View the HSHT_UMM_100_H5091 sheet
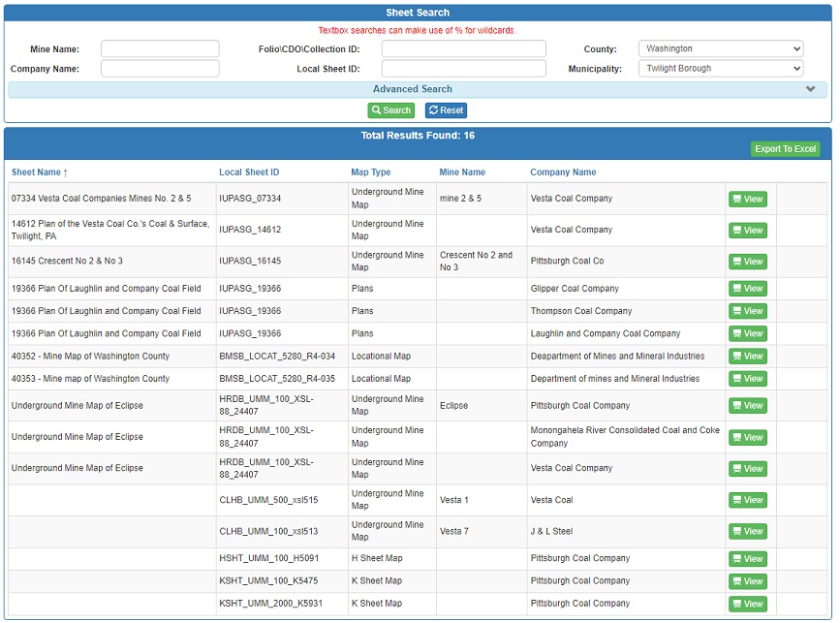This screenshot has width=840, height=623. 748,559
